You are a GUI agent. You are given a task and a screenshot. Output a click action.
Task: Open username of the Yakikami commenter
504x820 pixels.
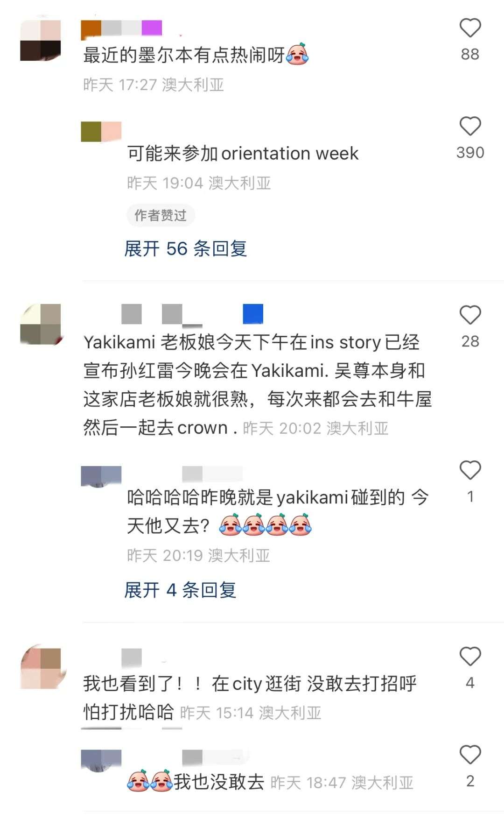tap(192, 314)
